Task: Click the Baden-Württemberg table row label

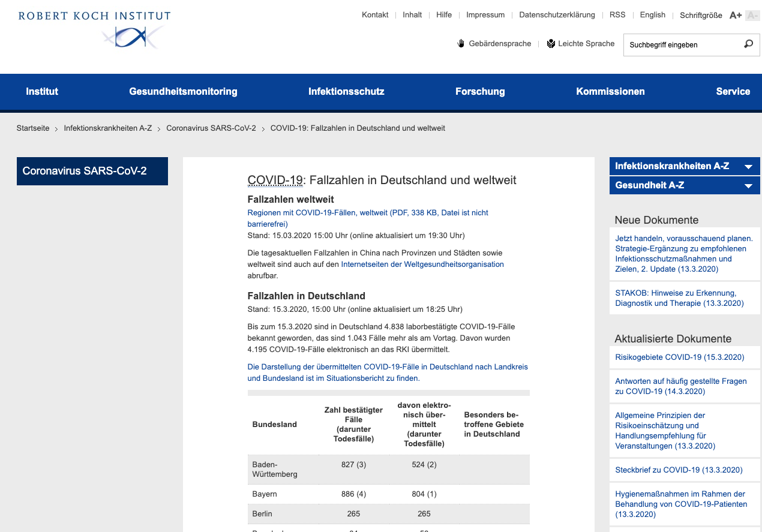Action: [x=275, y=469]
